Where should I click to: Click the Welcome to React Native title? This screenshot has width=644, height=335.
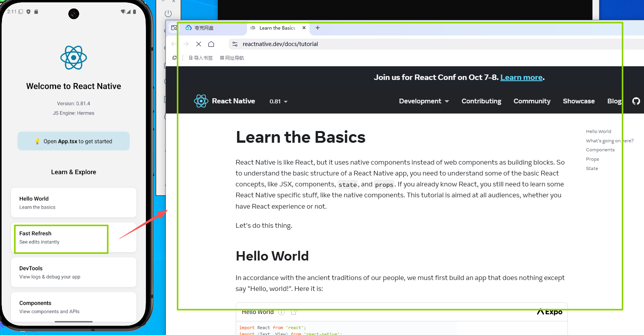coord(73,86)
